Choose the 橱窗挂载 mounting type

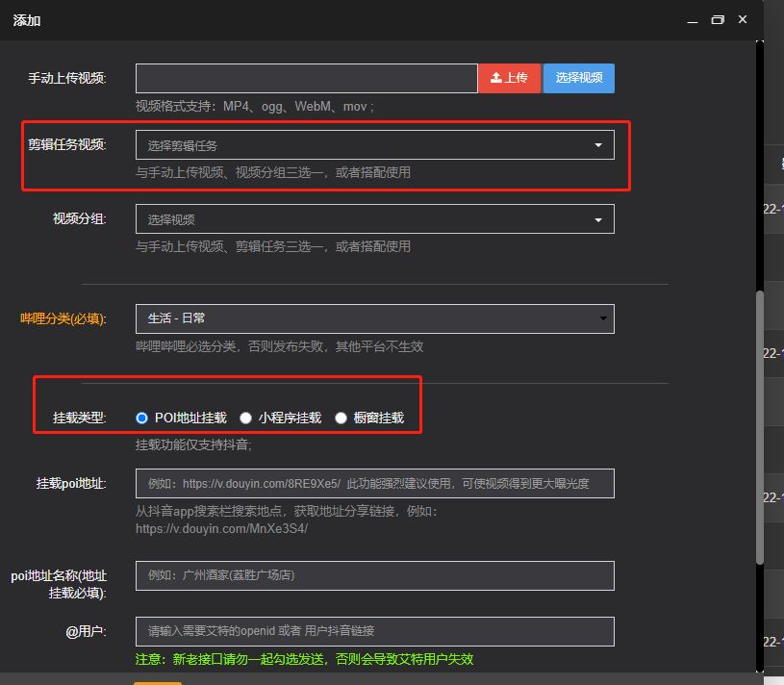pos(341,418)
